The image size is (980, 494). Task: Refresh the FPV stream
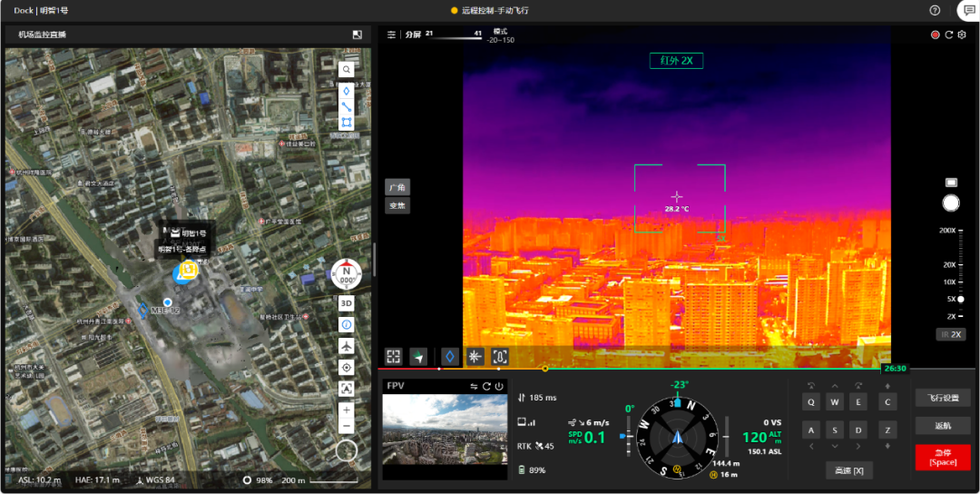click(487, 387)
